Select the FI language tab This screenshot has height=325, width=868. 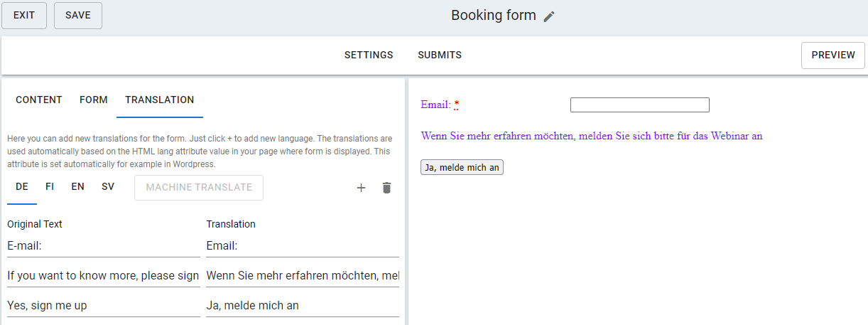point(50,187)
